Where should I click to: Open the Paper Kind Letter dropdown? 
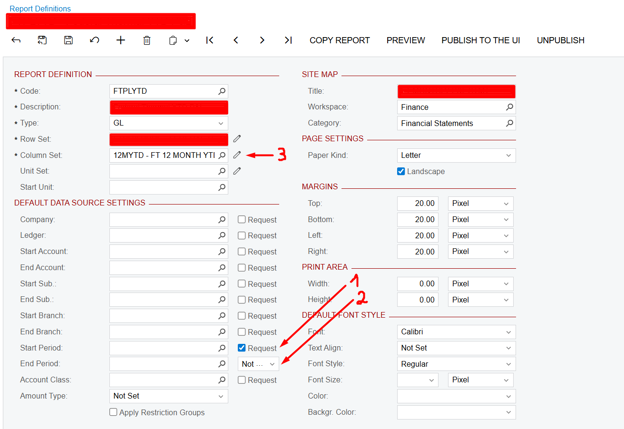(456, 155)
